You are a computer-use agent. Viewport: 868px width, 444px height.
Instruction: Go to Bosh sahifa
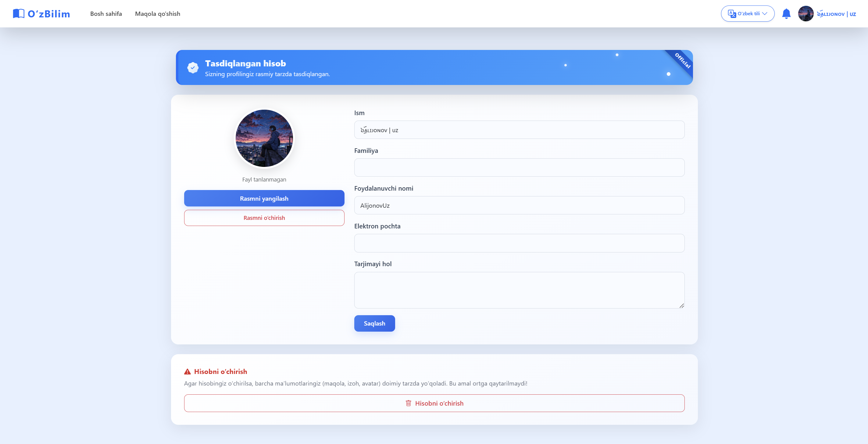(x=106, y=14)
